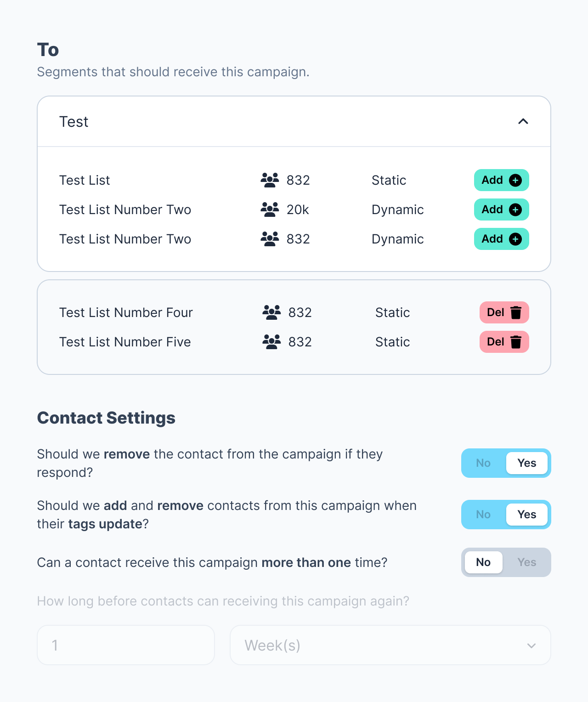
Task: Add the third list with 832 Dynamic
Action: [501, 239]
